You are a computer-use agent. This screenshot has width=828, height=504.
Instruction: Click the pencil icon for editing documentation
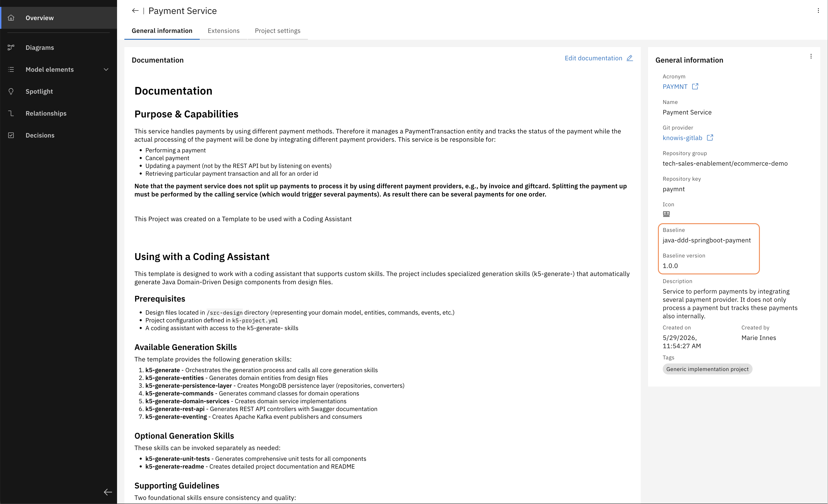pos(630,58)
